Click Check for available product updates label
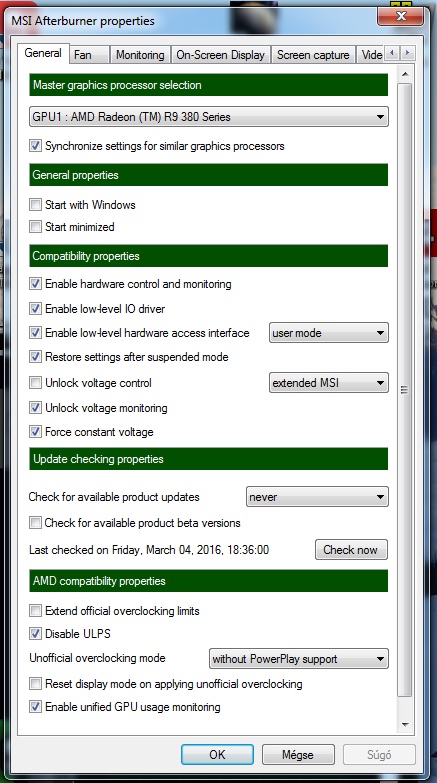This screenshot has width=437, height=783. tap(114, 497)
